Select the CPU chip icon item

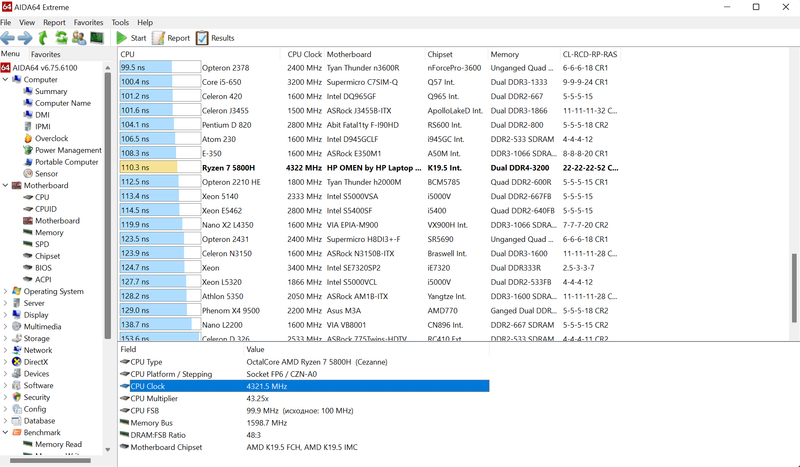(28, 197)
